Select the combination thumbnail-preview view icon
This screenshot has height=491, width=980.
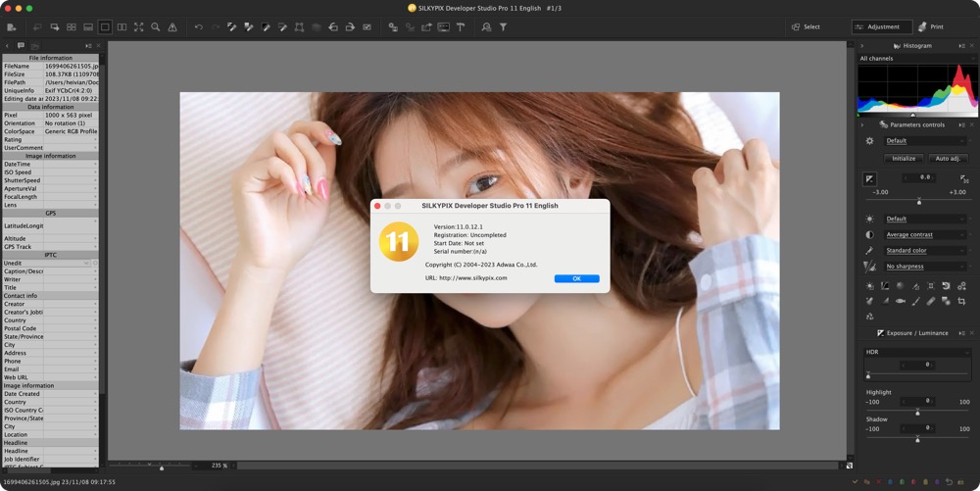(x=88, y=26)
